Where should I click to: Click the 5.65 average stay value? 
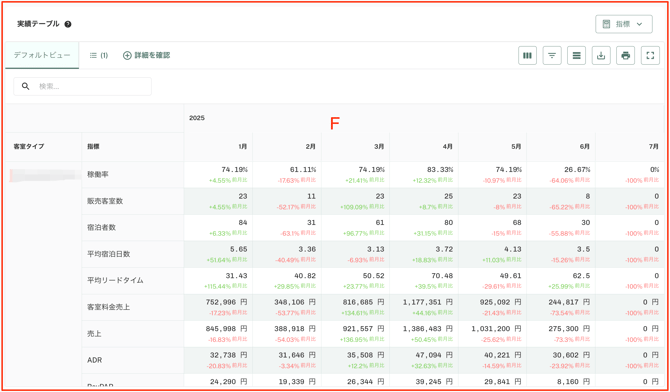238,249
